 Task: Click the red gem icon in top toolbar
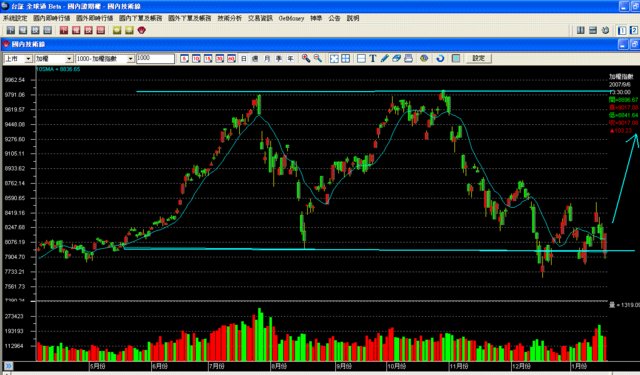point(142,30)
